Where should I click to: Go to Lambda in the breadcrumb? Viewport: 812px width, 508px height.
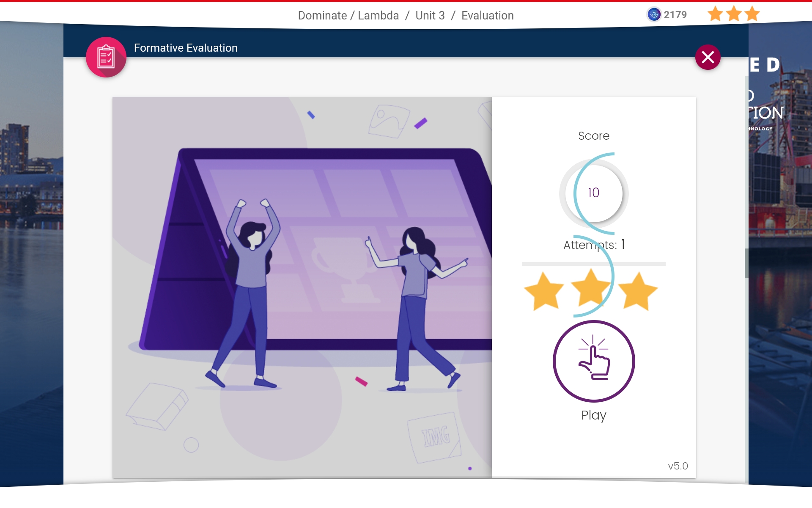[378, 16]
